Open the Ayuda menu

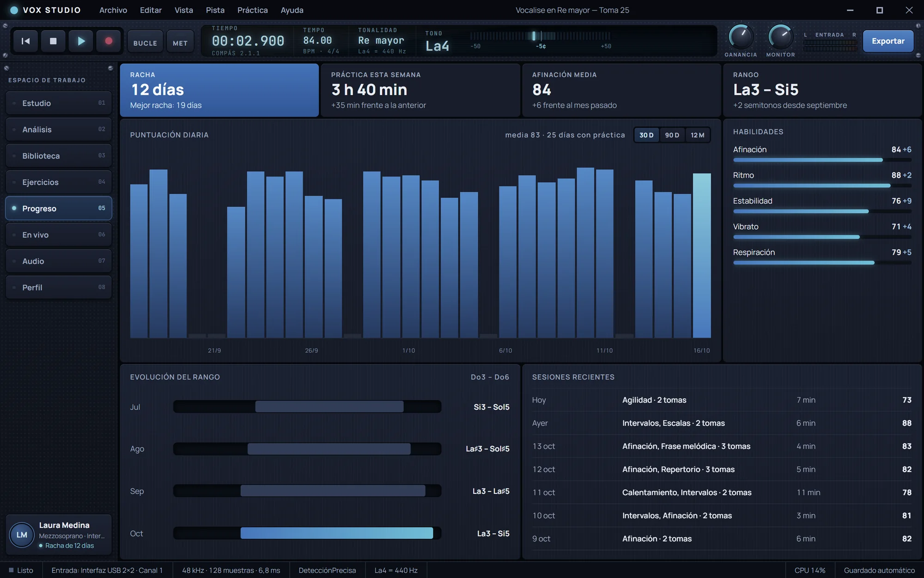(292, 10)
